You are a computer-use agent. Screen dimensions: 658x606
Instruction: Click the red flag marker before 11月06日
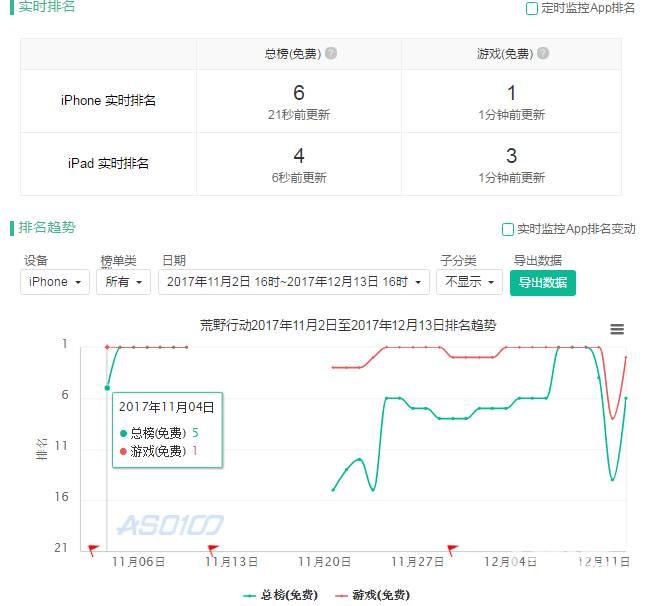93,549
